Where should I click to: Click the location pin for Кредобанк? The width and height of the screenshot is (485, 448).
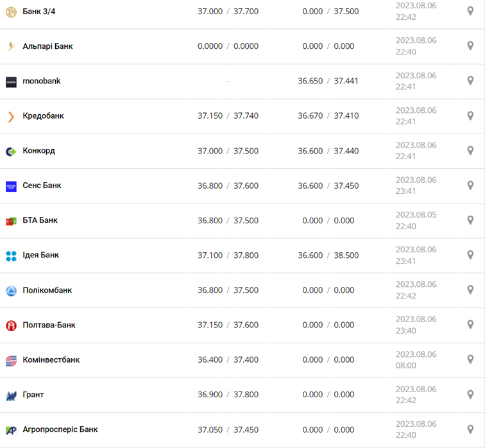[x=470, y=116]
